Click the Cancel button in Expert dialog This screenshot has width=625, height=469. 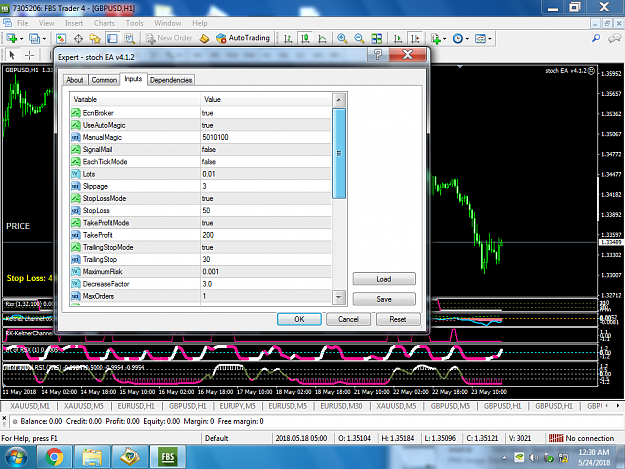(x=348, y=319)
